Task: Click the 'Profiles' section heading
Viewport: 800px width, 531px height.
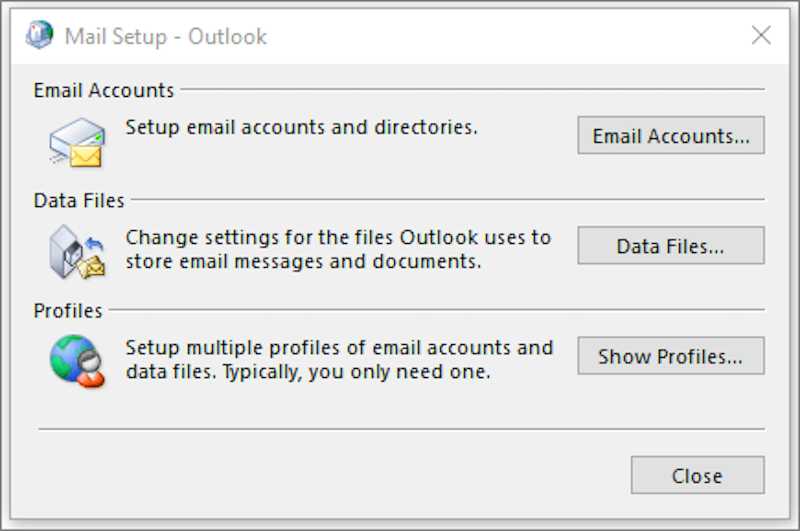Action: 68,311
